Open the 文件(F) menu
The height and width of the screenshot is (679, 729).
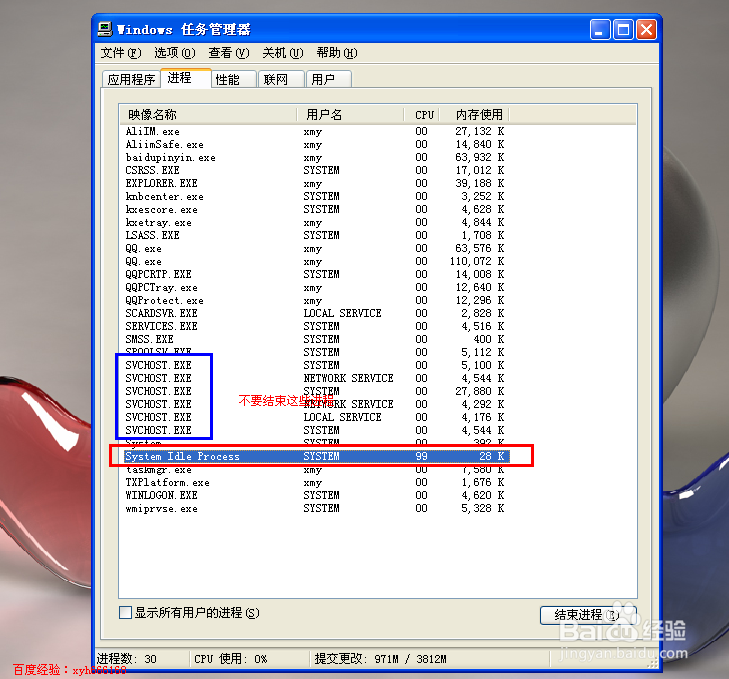pos(121,53)
